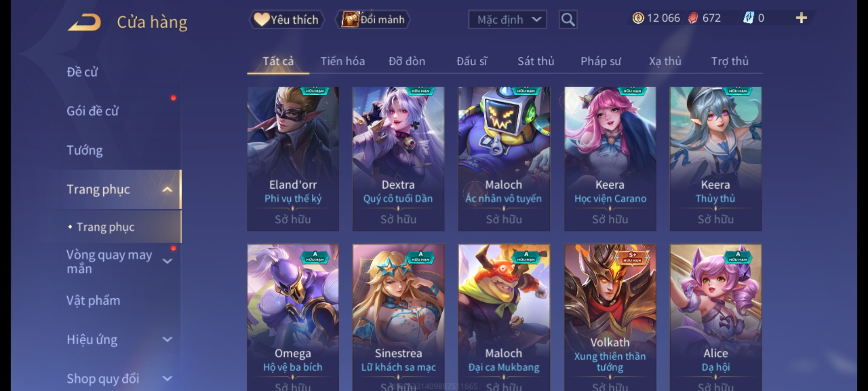Switch to the Pháp sư tab

point(601,61)
